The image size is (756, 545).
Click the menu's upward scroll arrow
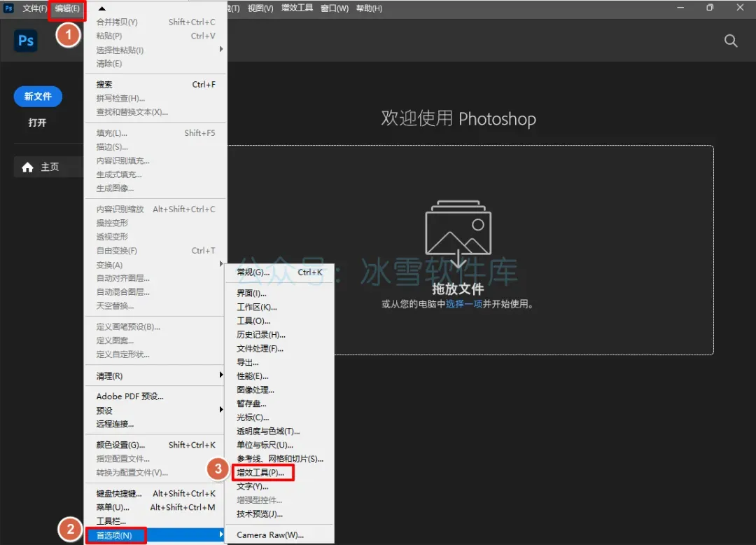coord(101,8)
